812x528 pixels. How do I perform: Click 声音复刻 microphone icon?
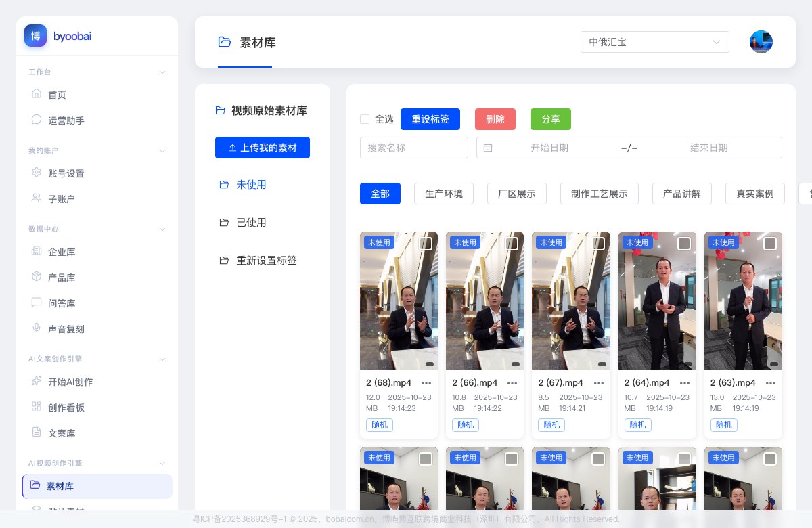coord(37,328)
